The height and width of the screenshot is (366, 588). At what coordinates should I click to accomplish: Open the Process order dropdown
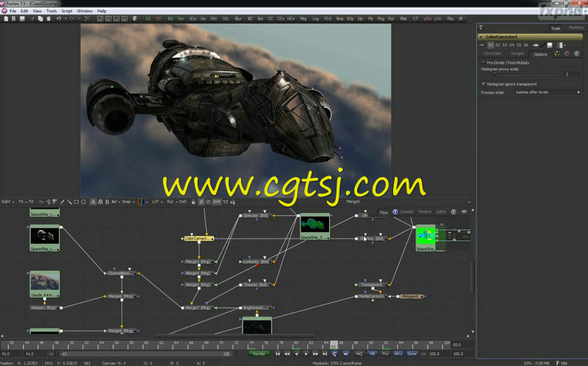(x=548, y=93)
